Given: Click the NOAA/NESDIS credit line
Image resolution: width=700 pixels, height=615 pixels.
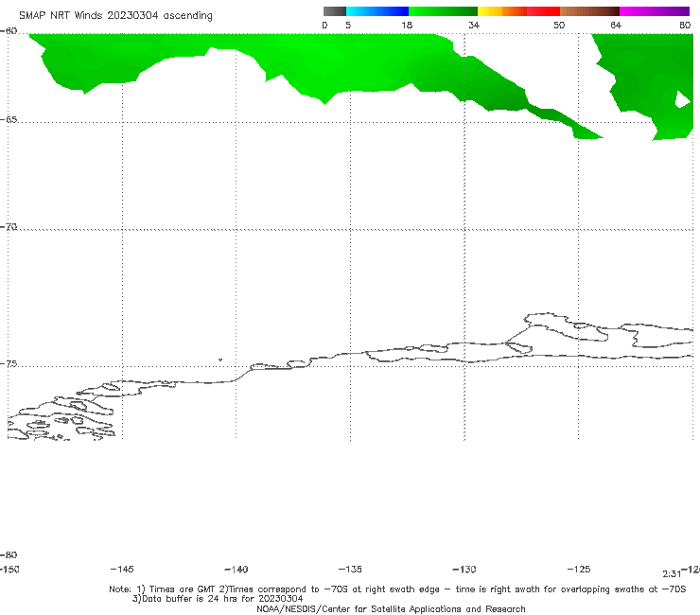Looking at the screenshot, I should point(391,608).
